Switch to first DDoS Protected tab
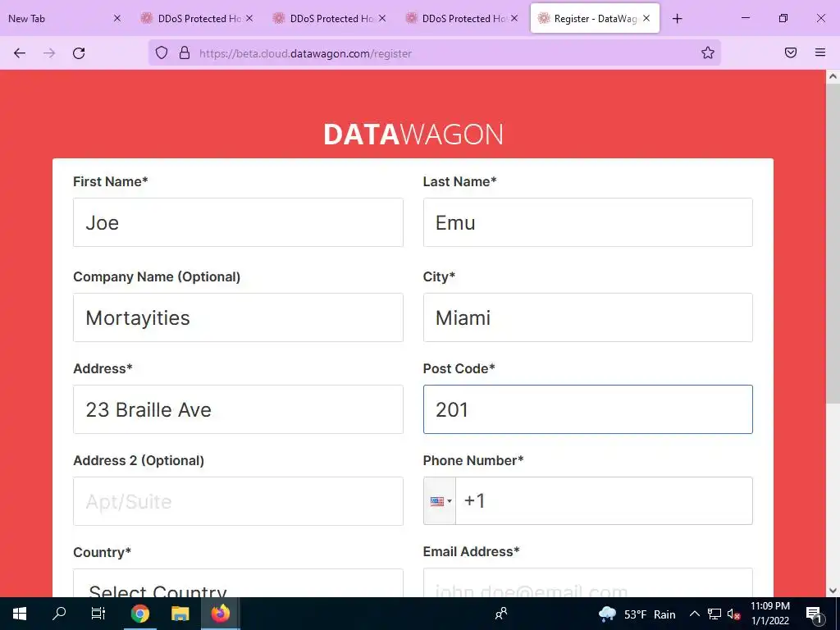 197,18
